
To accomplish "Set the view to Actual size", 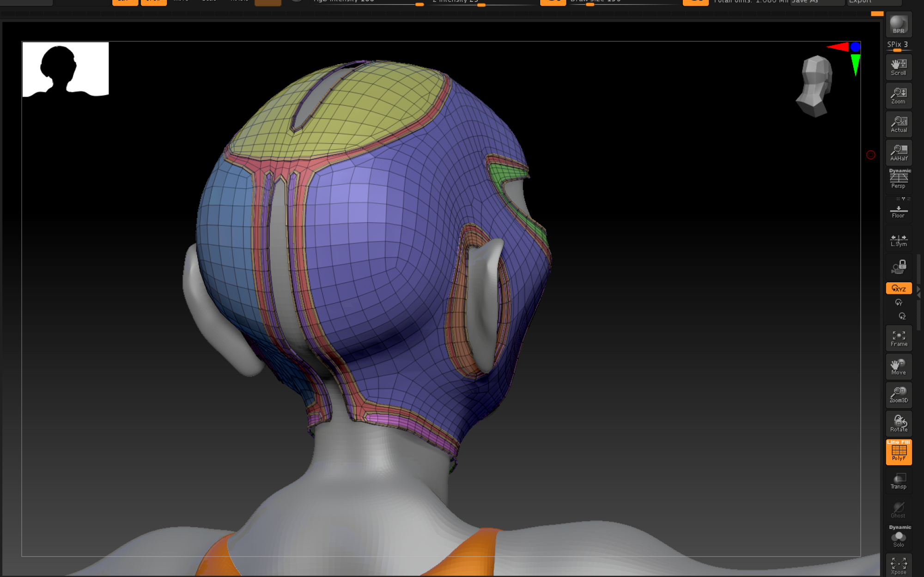I will [x=899, y=124].
